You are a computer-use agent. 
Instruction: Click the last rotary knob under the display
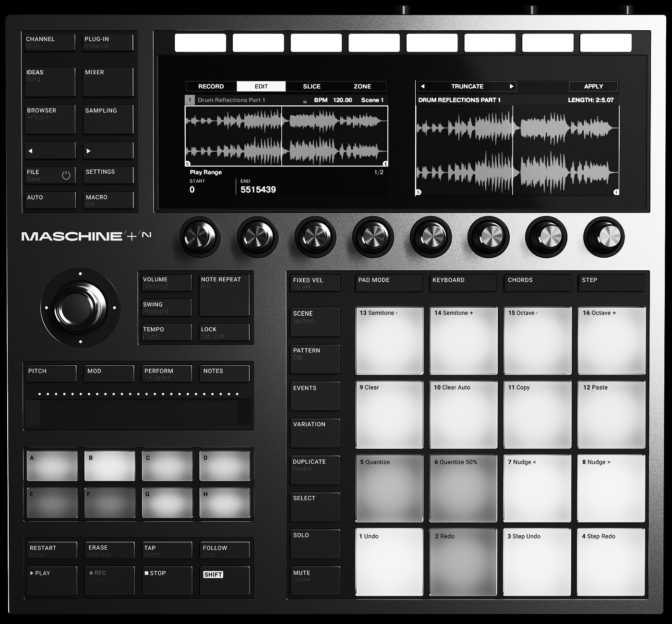point(604,237)
